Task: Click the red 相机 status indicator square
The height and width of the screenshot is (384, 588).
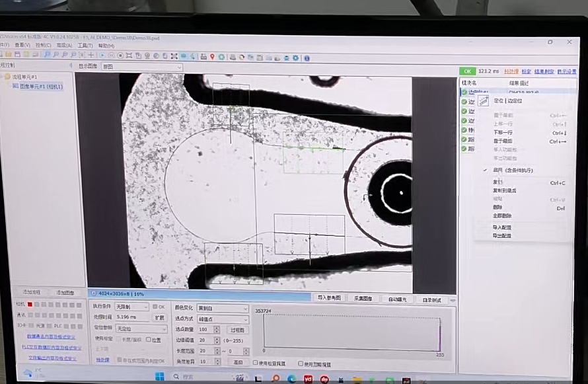Action: (30, 304)
